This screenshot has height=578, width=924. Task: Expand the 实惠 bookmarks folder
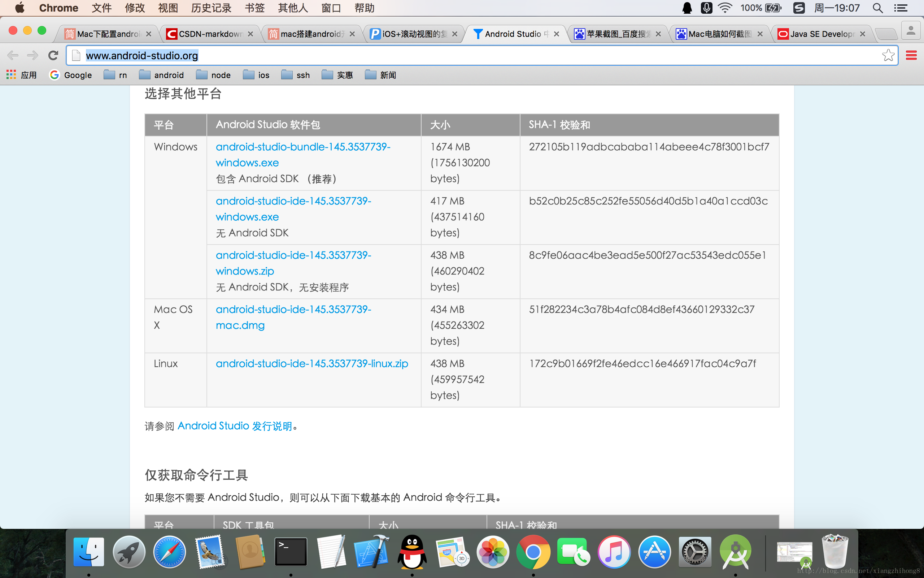(x=337, y=75)
